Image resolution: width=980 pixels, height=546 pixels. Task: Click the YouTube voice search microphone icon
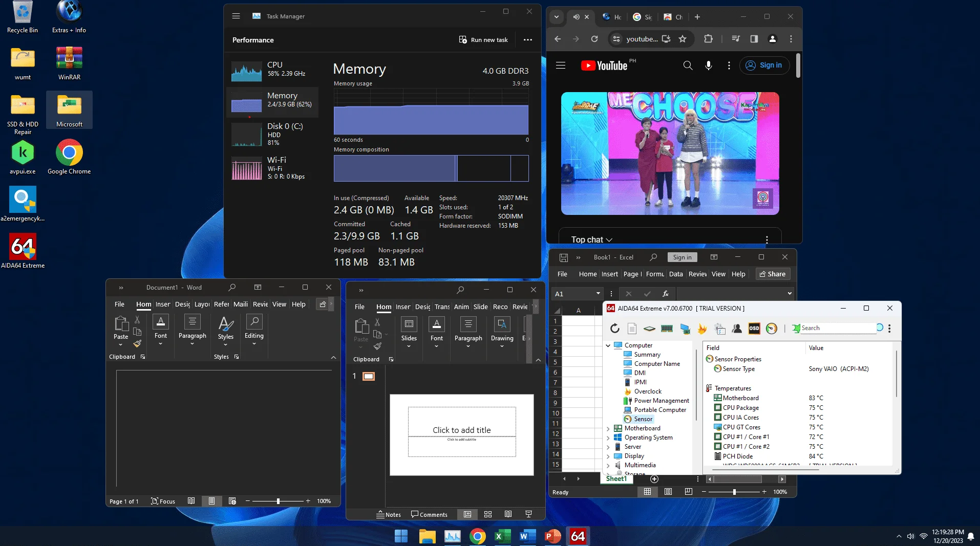pyautogui.click(x=709, y=65)
